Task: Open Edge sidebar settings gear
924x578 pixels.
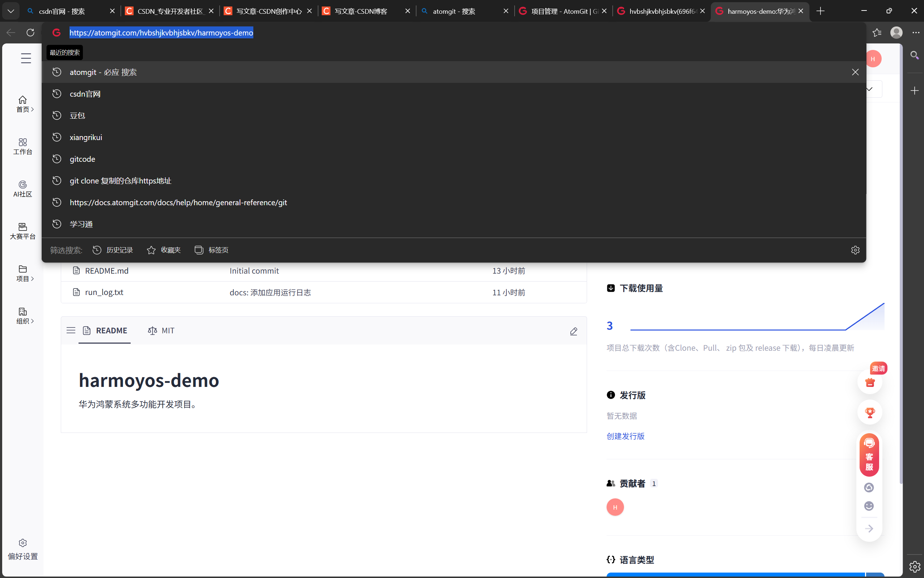Action: [915, 566]
